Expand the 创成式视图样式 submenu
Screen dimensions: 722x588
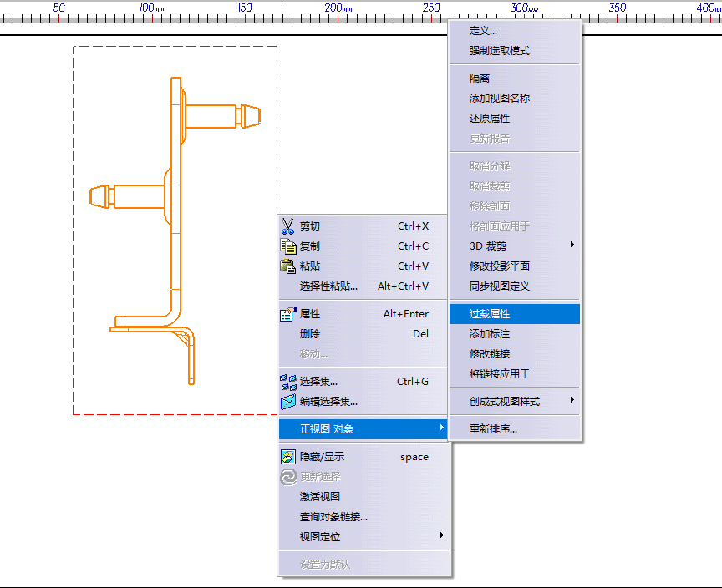572,401
